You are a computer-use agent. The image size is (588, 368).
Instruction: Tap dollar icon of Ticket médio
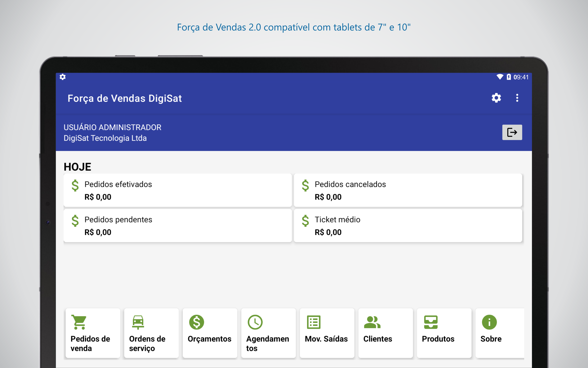tap(305, 221)
